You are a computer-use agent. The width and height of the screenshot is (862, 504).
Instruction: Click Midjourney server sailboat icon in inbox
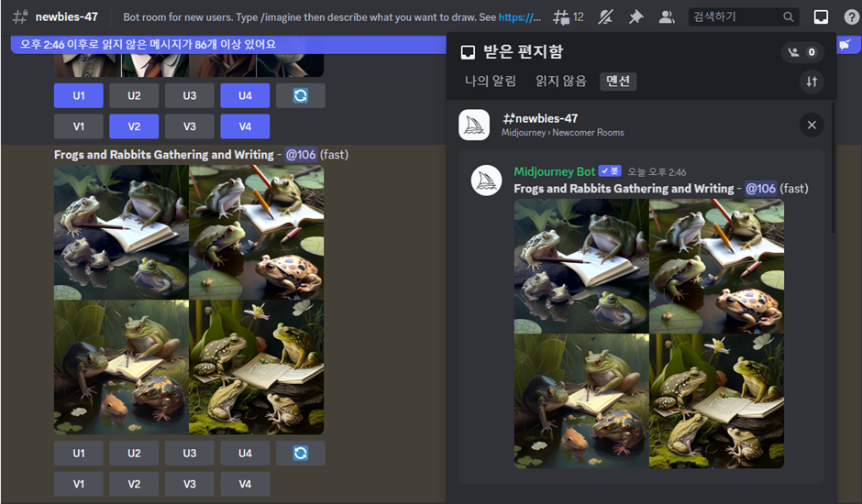474,125
